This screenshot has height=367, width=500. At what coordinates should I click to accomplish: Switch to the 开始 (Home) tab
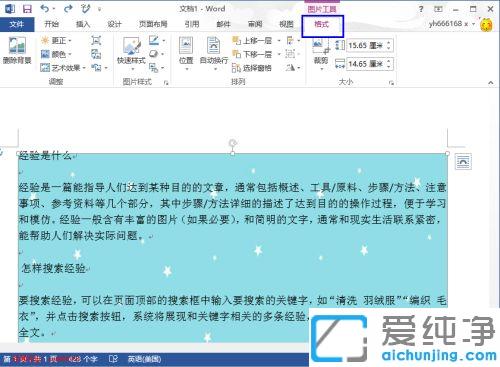(x=52, y=24)
